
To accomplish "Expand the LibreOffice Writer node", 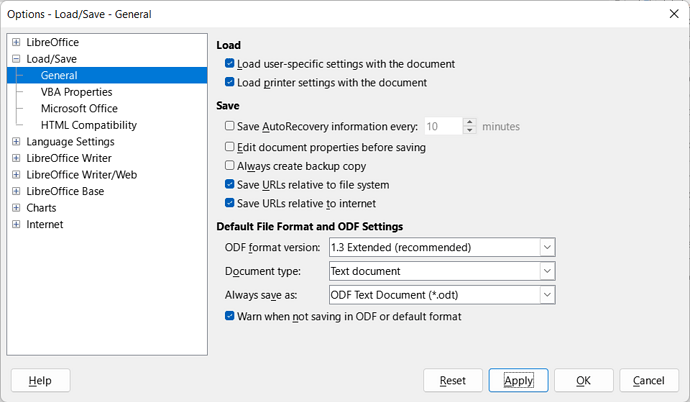I will pyautogui.click(x=16, y=158).
